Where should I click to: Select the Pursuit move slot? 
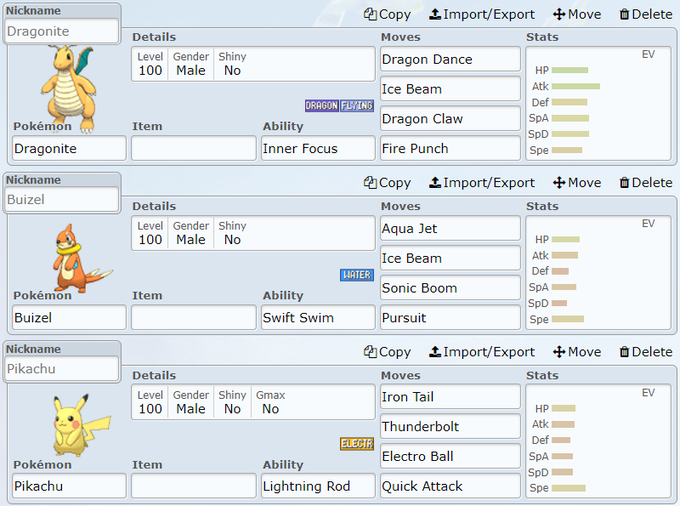(x=450, y=317)
